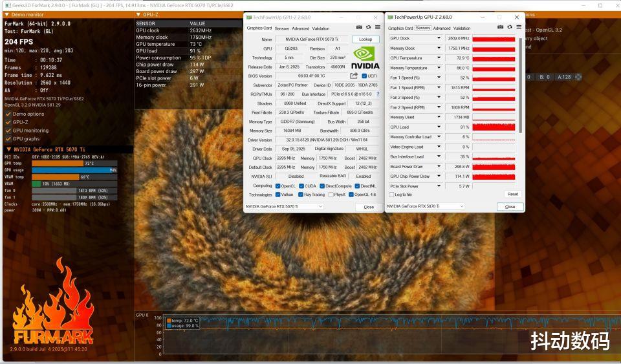Enable Log to file in Sensors window
Screen dimensions: 621x364
pos(392,195)
